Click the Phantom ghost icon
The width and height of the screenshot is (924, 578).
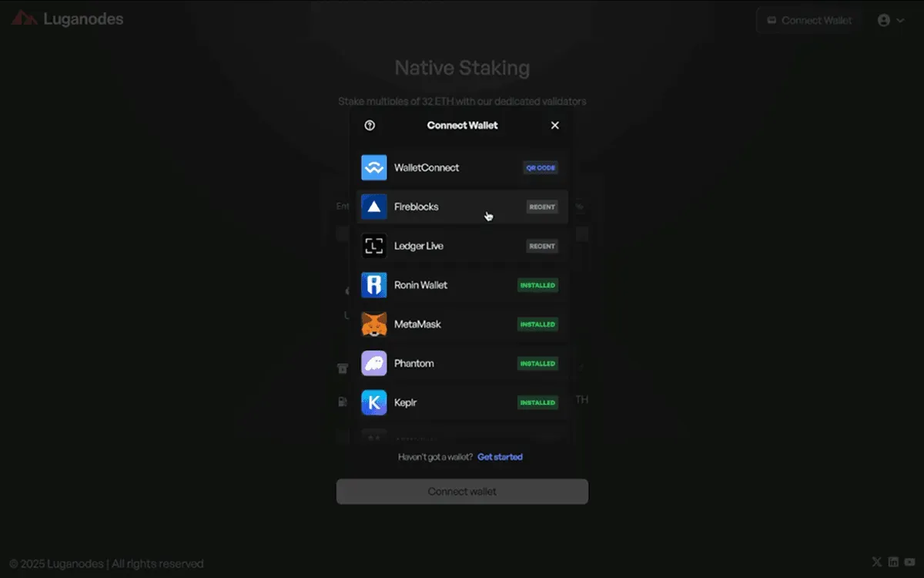374,364
